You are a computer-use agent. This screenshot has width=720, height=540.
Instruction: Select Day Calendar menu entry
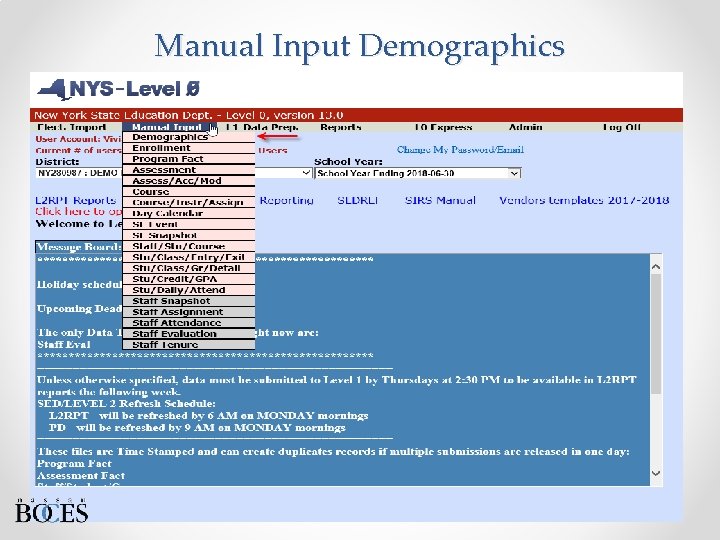tap(189, 214)
